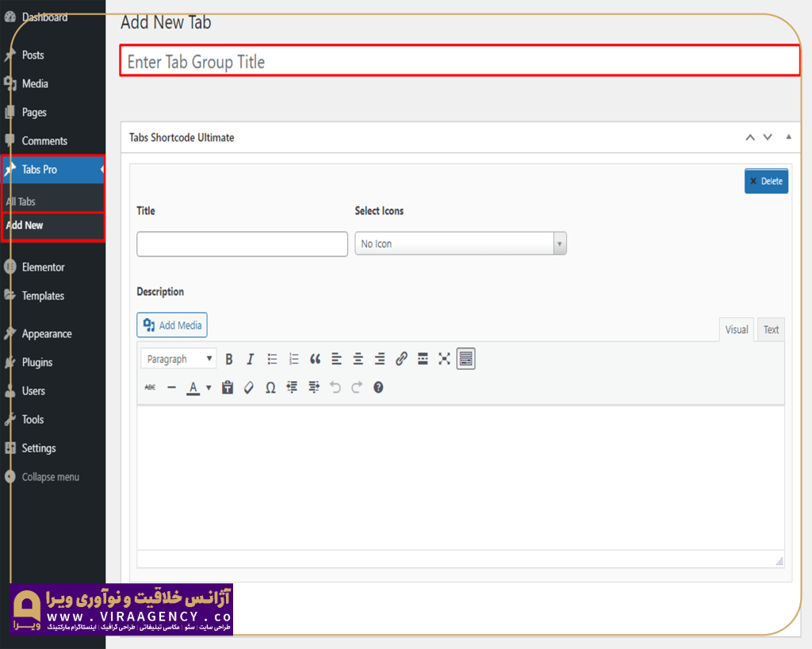Click the Enter Tab Group Title field
The width and height of the screenshot is (812, 649).
tap(459, 62)
